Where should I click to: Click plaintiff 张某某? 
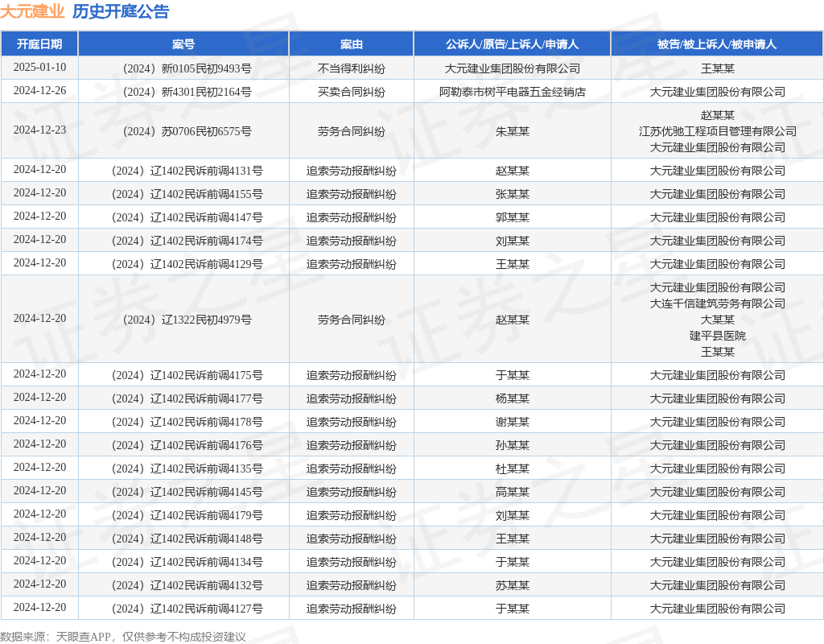(x=513, y=193)
